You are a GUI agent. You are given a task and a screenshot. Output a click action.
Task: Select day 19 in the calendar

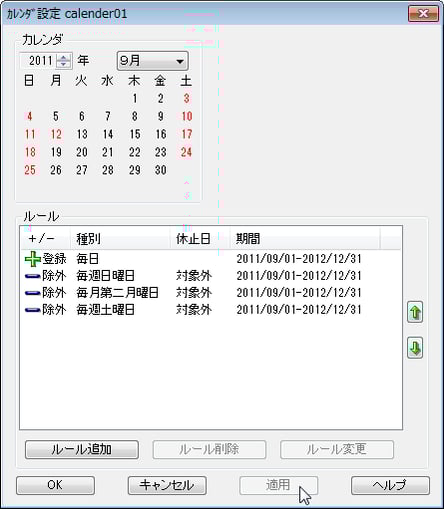pos(56,153)
